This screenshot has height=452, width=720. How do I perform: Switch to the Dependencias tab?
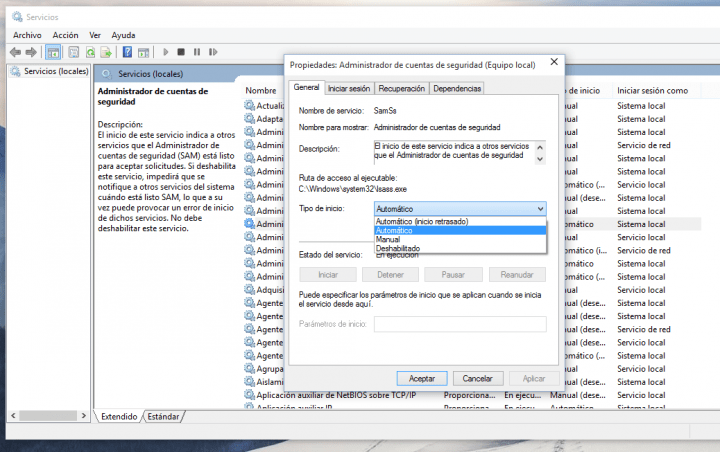457,89
